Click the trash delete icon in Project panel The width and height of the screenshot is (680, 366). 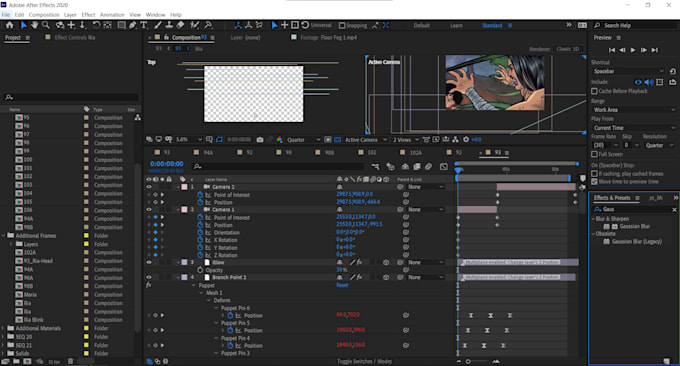point(70,361)
